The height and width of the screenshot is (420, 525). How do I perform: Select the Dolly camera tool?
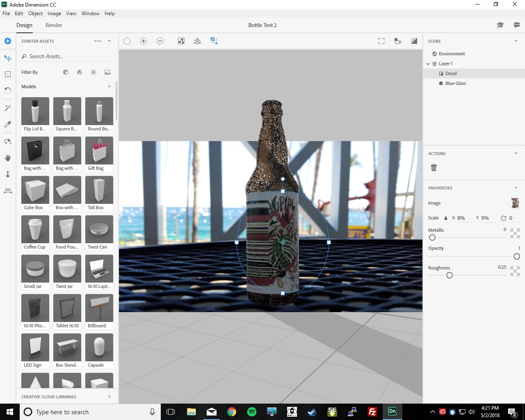click(x=7, y=174)
